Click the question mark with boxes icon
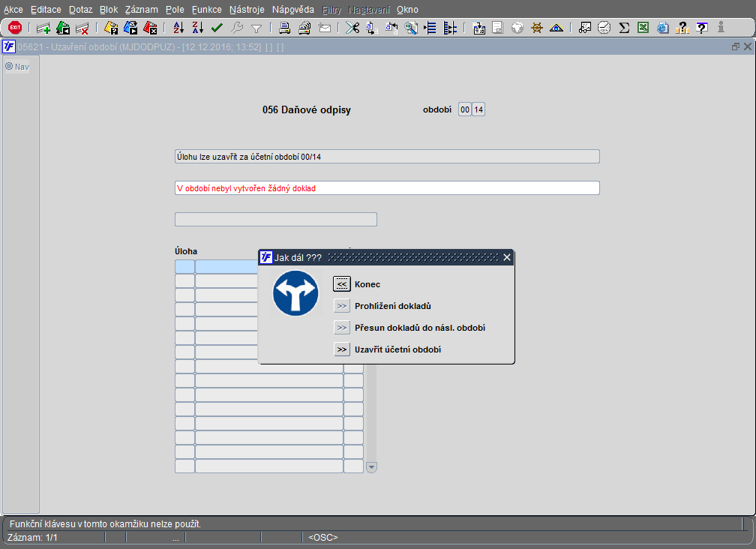756x549 pixels. click(682, 28)
